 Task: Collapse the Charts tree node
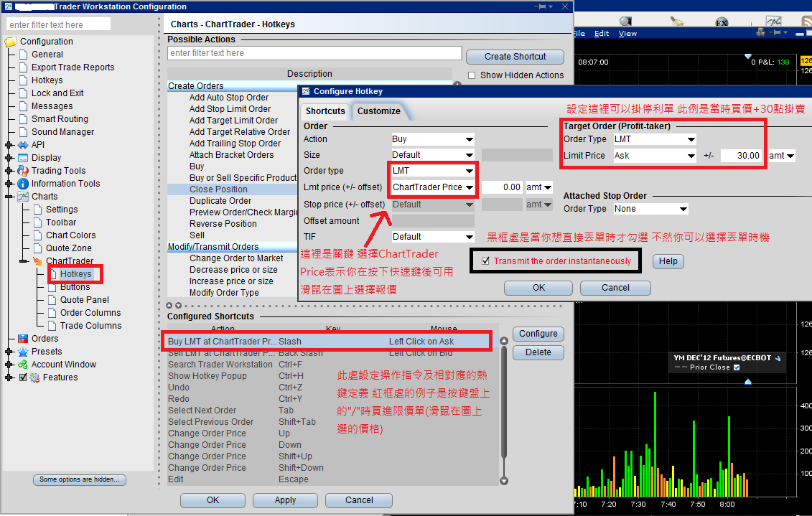click(9, 197)
